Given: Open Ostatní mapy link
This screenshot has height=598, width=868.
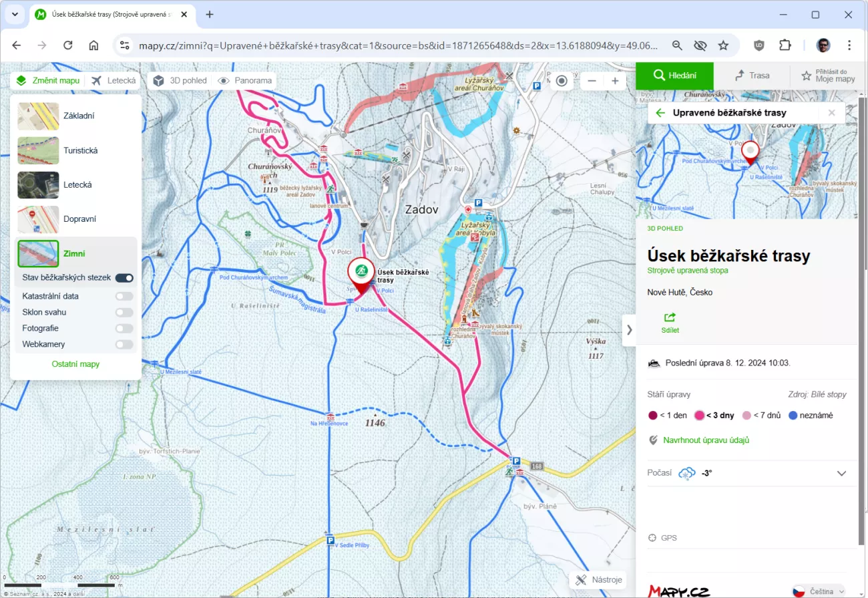Looking at the screenshot, I should [x=75, y=364].
